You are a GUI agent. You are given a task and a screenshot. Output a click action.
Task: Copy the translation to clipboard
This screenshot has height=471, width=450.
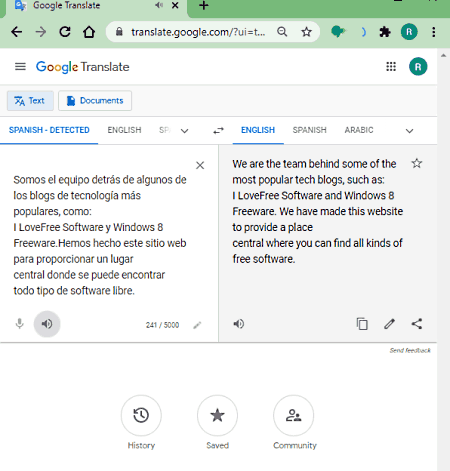[x=362, y=324]
